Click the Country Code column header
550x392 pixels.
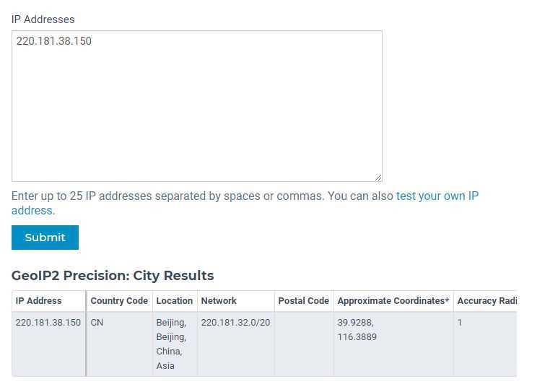119,301
